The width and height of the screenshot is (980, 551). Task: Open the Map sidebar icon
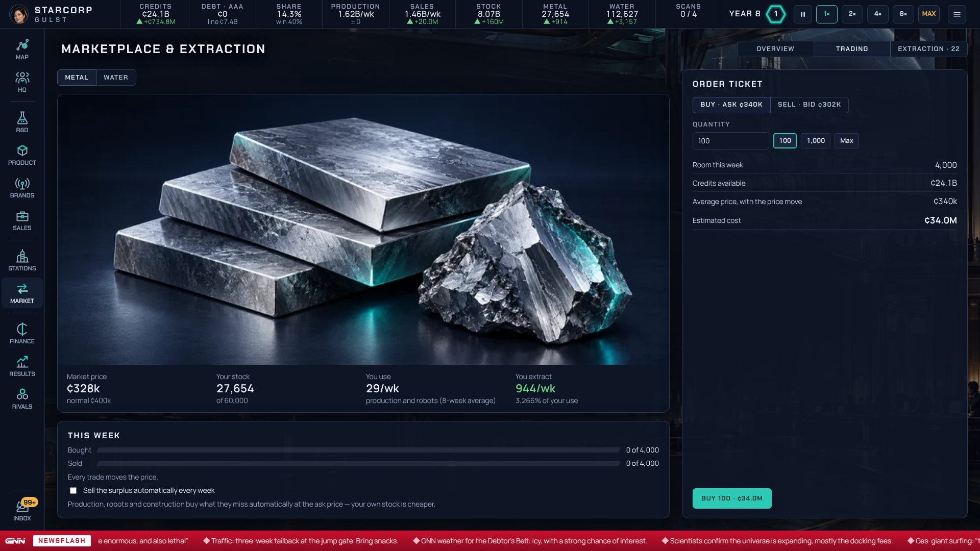[22, 49]
